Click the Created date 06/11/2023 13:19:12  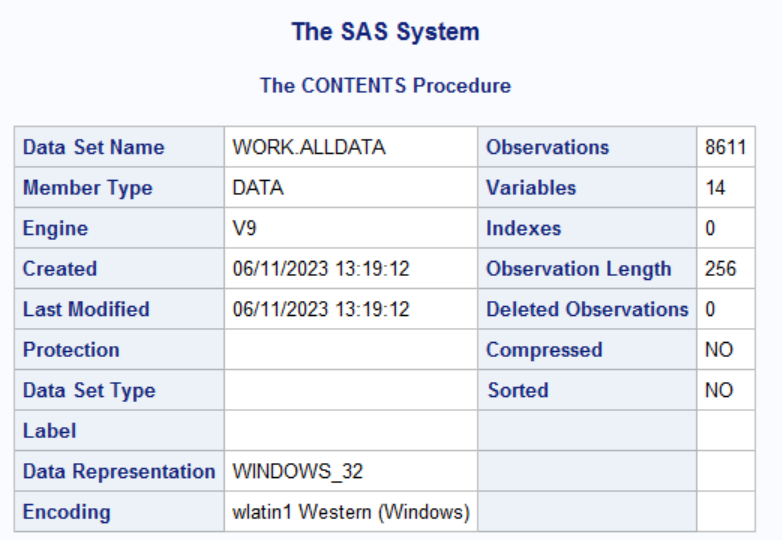pyautogui.click(x=321, y=269)
